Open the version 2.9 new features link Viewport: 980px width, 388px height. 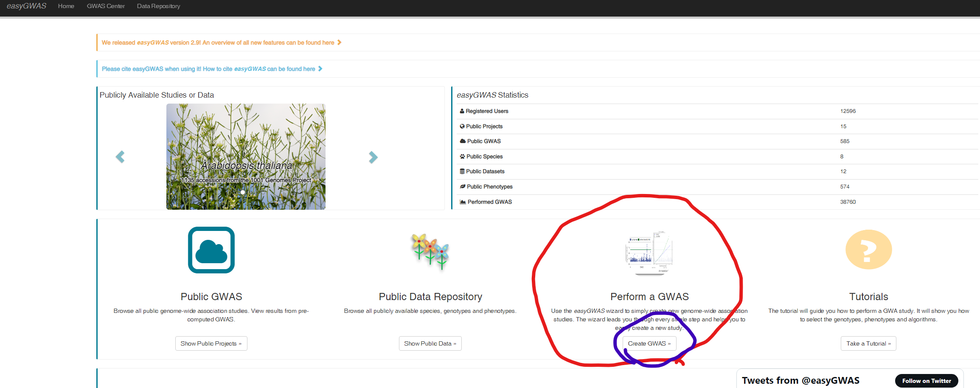(x=218, y=42)
